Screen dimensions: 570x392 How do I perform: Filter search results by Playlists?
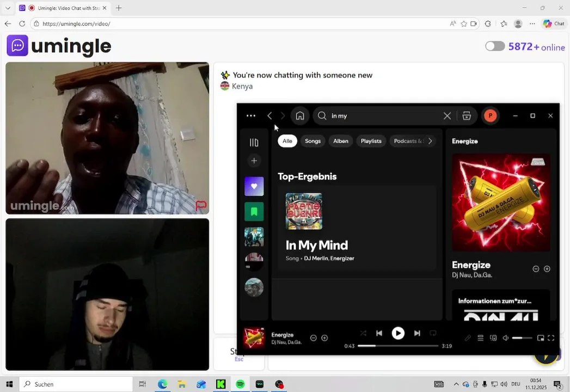coord(371,141)
